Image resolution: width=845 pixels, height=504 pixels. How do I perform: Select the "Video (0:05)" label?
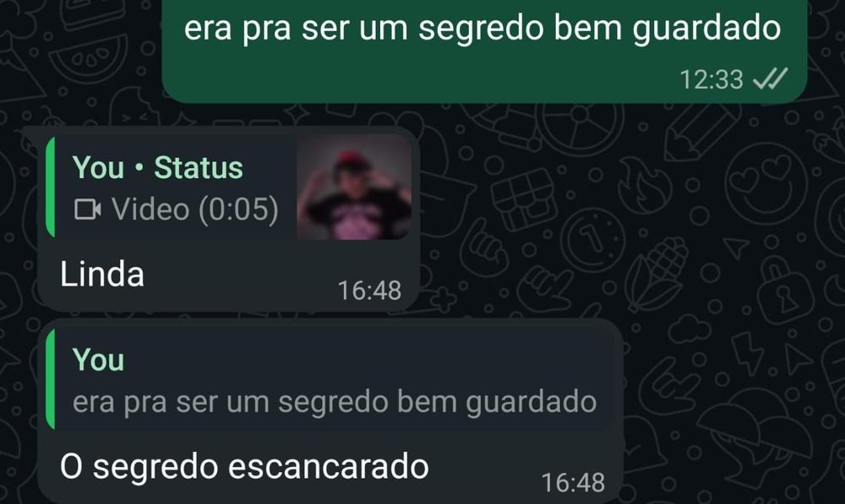coord(195,209)
